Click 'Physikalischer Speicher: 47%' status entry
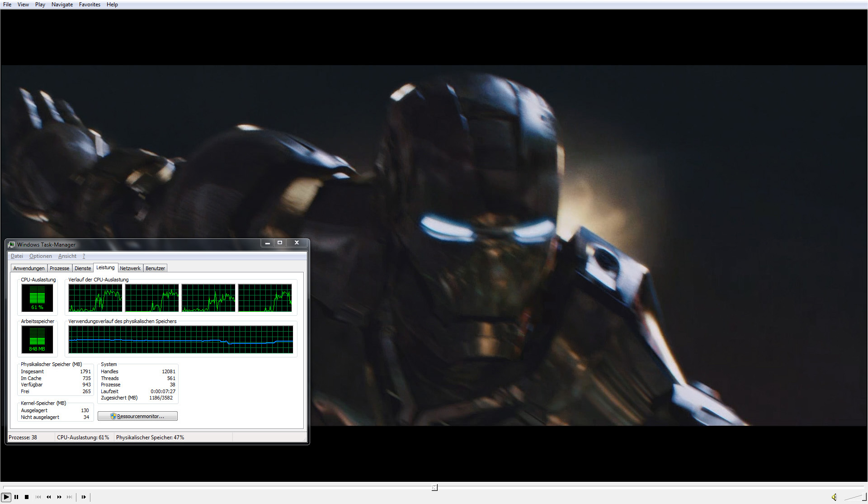 coord(150,437)
